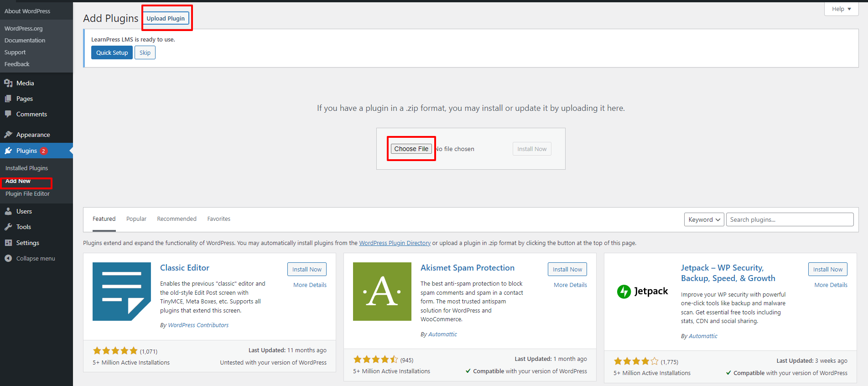This screenshot has width=868, height=386.
Task: Switch to the Recommended tab
Action: tap(177, 219)
